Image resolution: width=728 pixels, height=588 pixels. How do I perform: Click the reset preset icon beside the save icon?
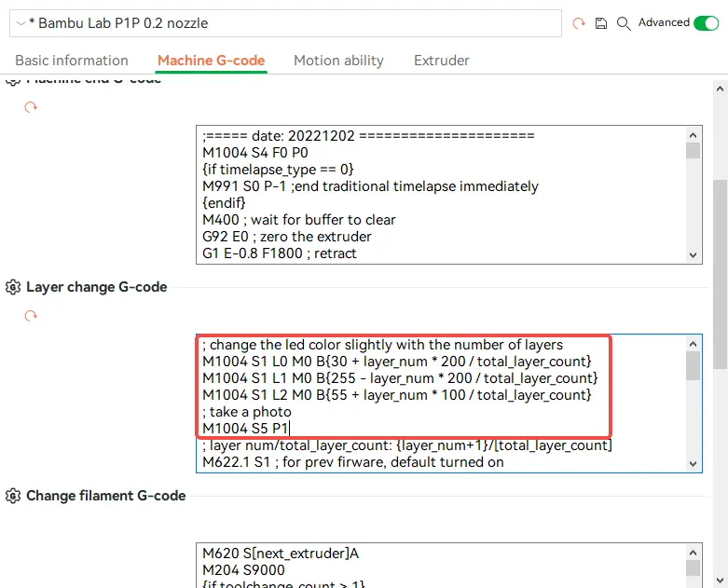579,22
